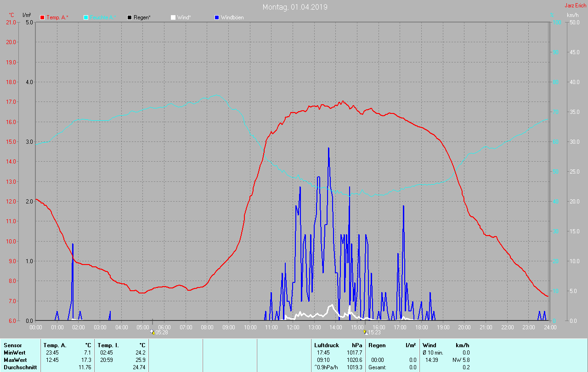Click the cyan '%' humidity axis unit
The height and width of the screenshot is (372, 588).
click(553, 15)
